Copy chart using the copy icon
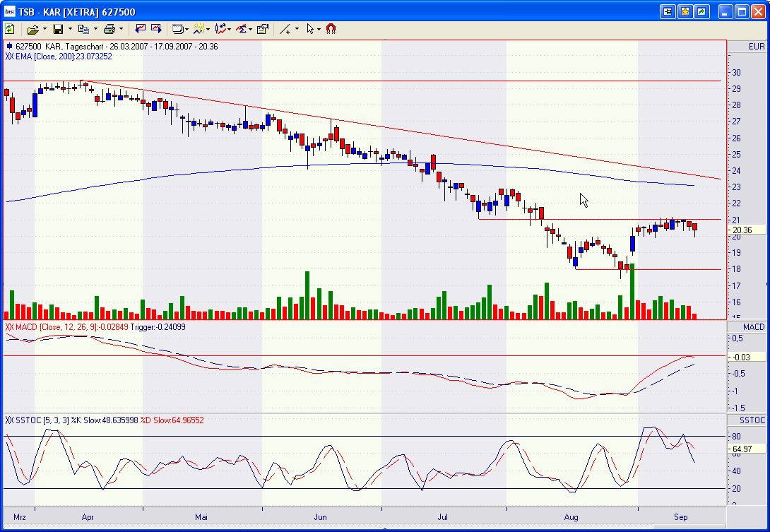The image size is (770, 532). [83, 30]
